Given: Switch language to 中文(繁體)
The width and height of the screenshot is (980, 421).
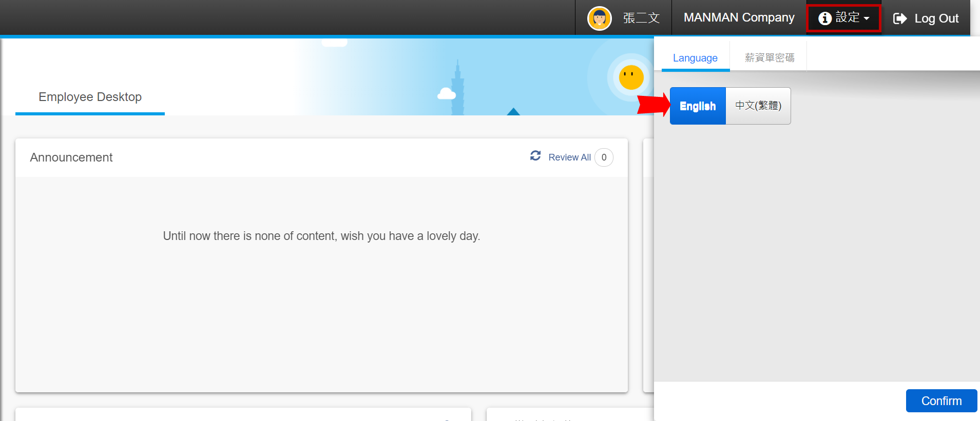Looking at the screenshot, I should (x=758, y=106).
